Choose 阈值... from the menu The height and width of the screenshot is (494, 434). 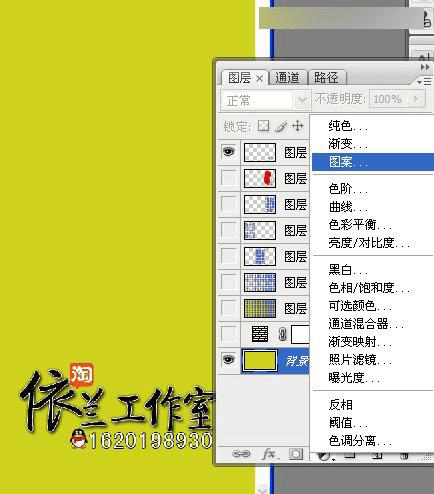point(373,423)
